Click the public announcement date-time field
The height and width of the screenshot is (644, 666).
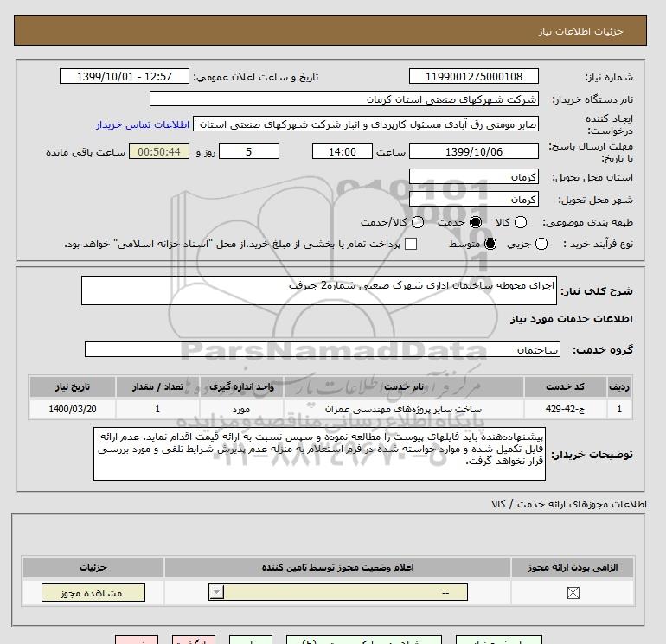click(x=125, y=76)
